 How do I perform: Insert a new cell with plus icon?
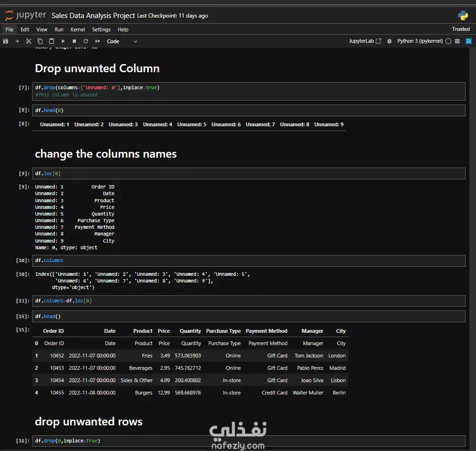[x=17, y=41]
